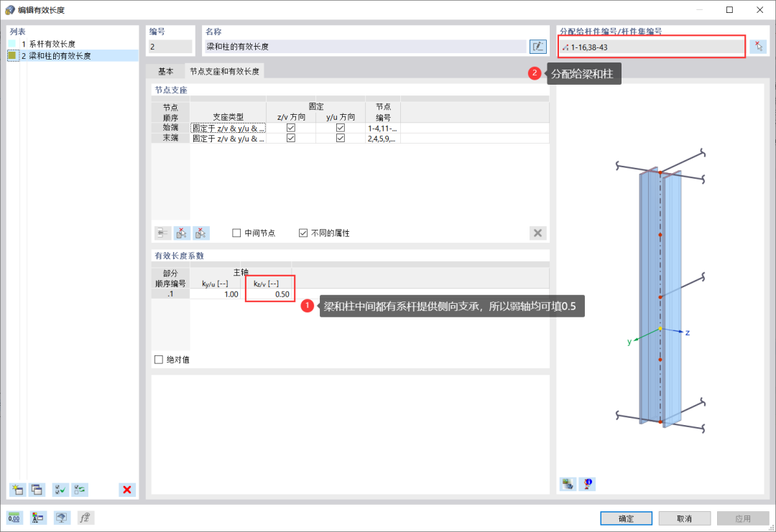Image resolution: width=776 pixels, height=532 pixels.
Task: Click the monitor view icon at bottom
Action: [62, 518]
